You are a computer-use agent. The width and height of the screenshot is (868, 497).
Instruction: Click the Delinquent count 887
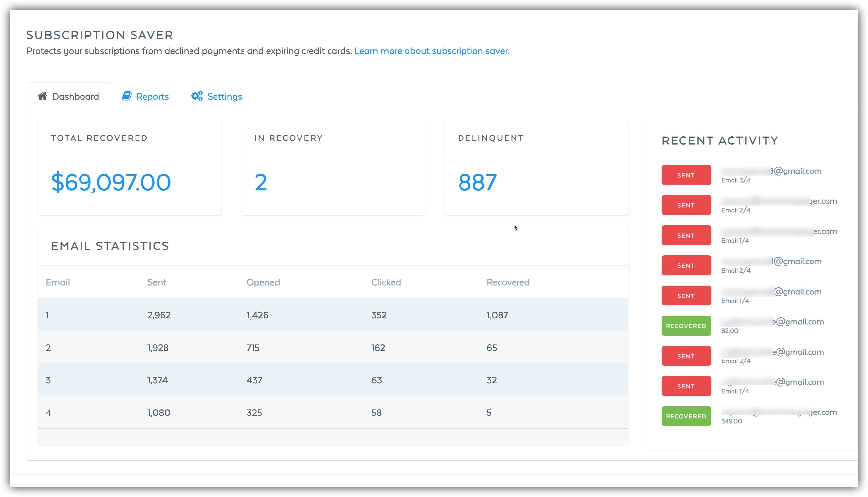click(x=477, y=182)
